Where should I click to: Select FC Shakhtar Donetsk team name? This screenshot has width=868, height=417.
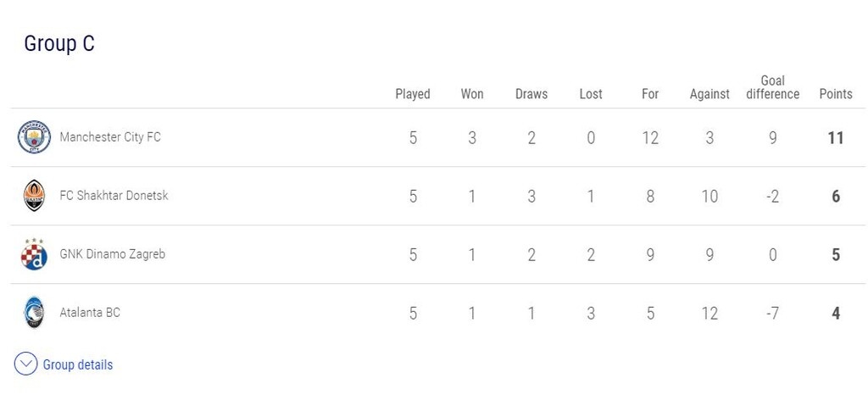point(114,196)
